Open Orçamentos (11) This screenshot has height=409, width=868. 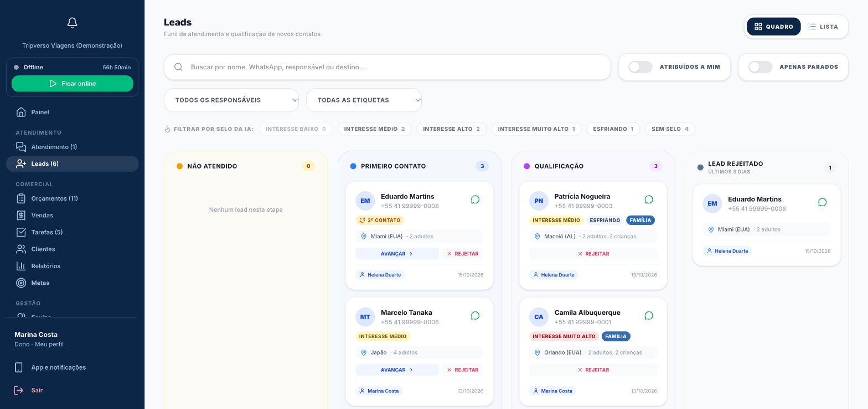[72, 198]
